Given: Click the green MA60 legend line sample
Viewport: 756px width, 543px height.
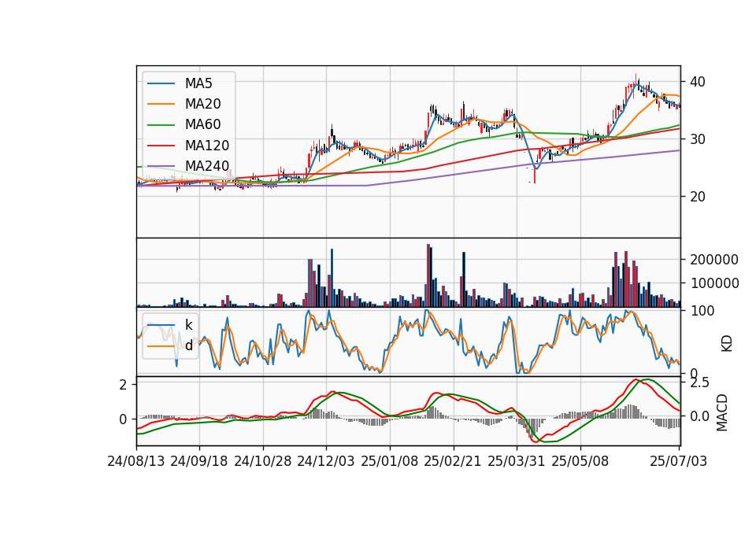Looking at the screenshot, I should tap(161, 125).
